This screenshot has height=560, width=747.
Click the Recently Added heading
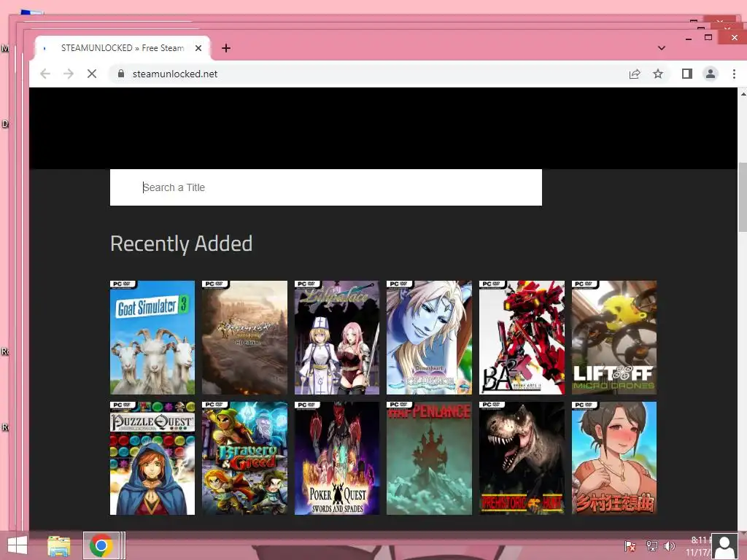[x=181, y=244]
